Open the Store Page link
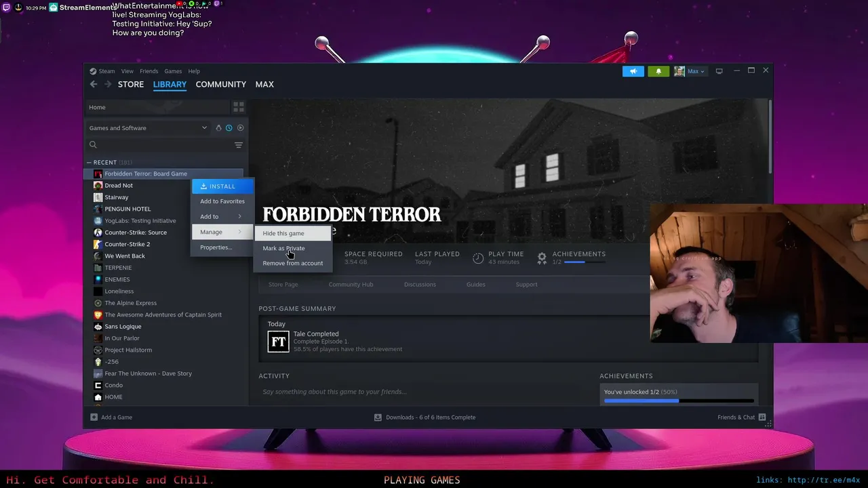Image resolution: width=868 pixels, height=488 pixels. (283, 285)
